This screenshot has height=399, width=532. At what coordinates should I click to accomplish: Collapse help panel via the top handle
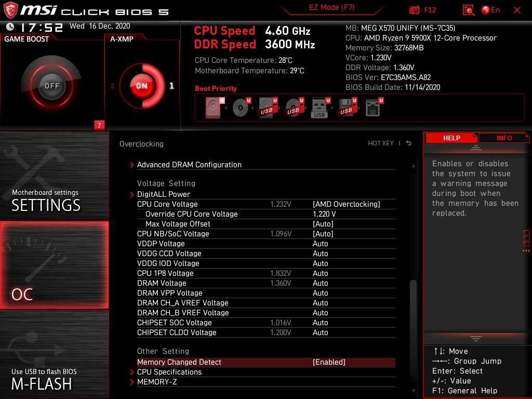point(476,148)
